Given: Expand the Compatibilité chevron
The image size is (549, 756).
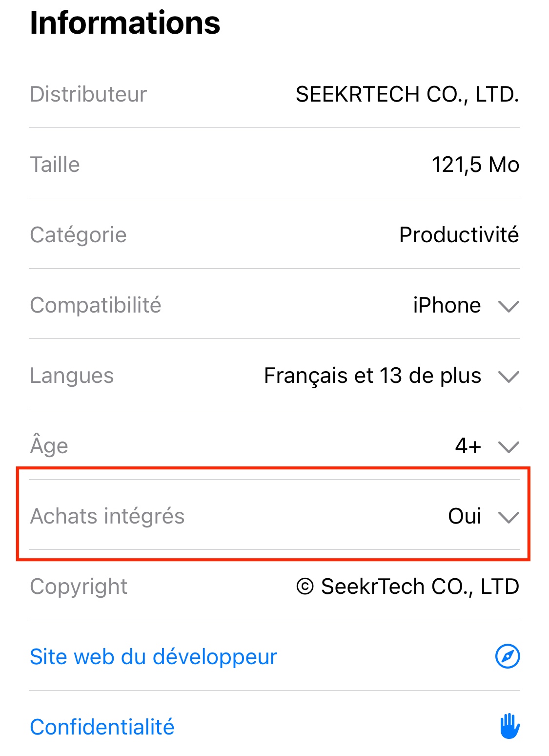Looking at the screenshot, I should coord(508,306).
